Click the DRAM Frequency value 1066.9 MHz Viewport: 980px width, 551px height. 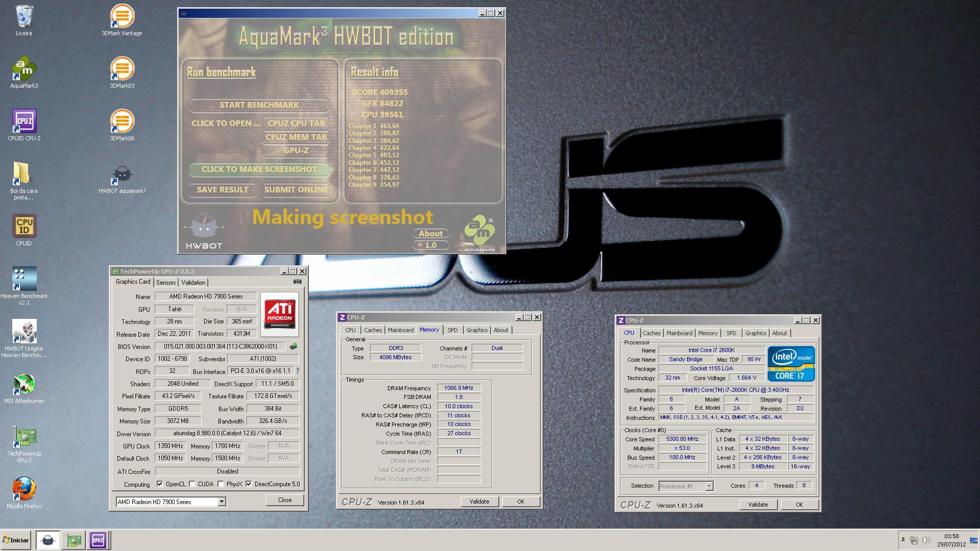pos(458,388)
